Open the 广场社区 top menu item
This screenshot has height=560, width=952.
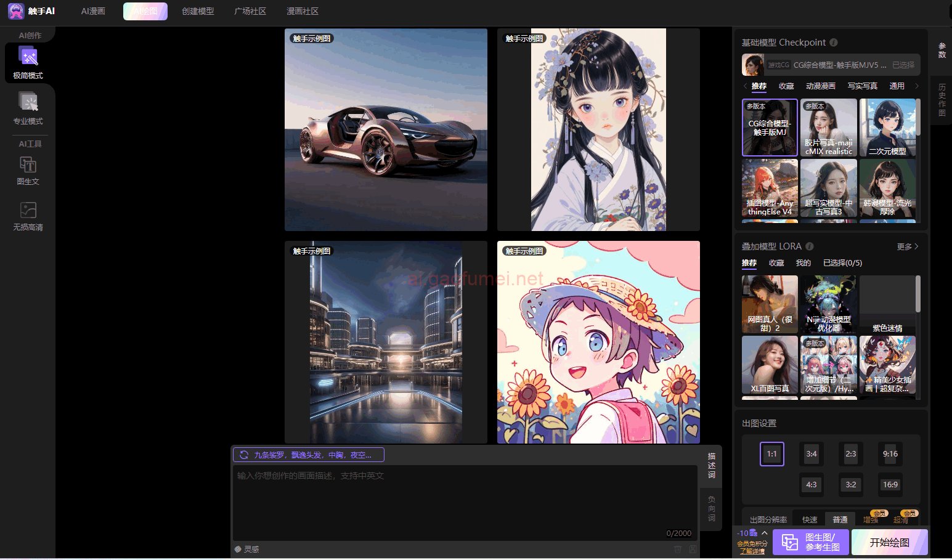tap(250, 11)
